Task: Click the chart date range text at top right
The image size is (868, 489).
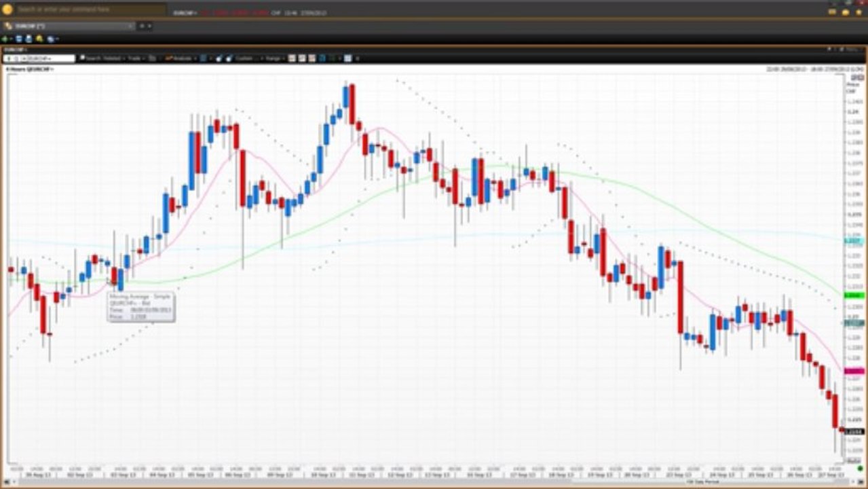Action: point(814,69)
